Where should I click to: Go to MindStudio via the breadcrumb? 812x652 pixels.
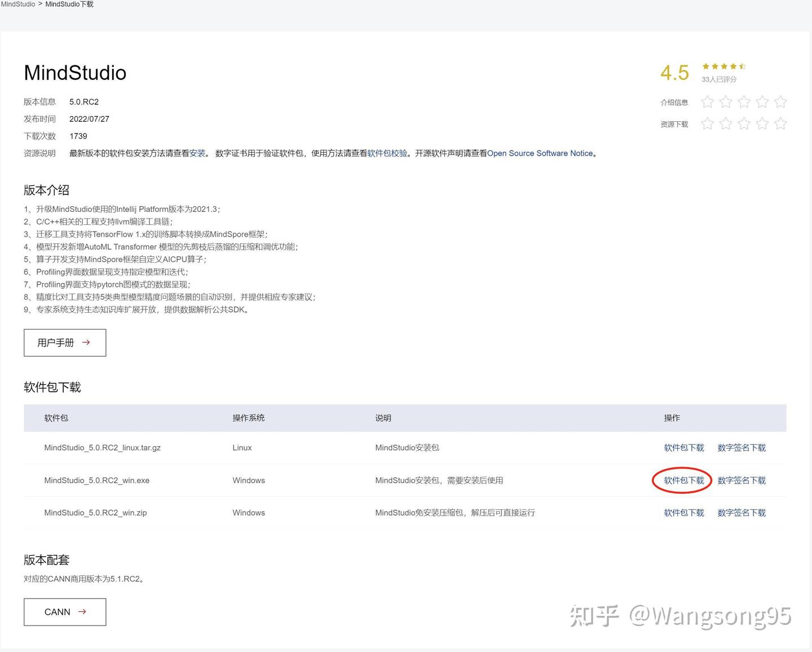pos(17,4)
